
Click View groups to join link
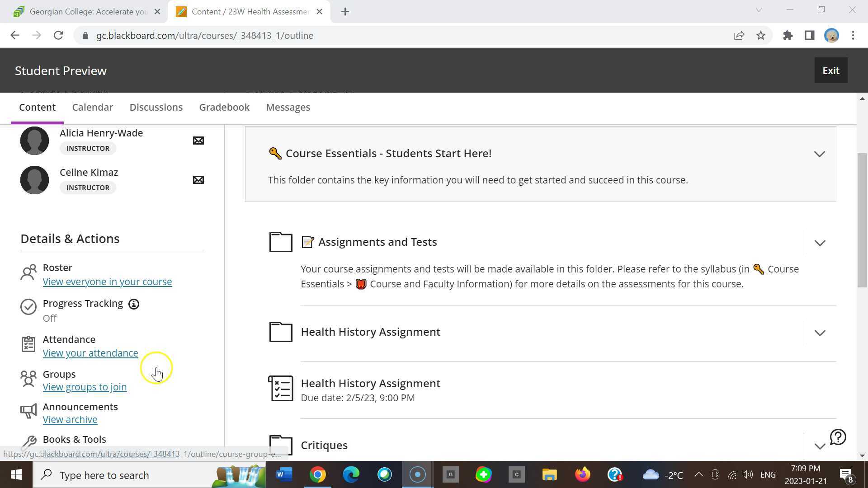click(85, 387)
